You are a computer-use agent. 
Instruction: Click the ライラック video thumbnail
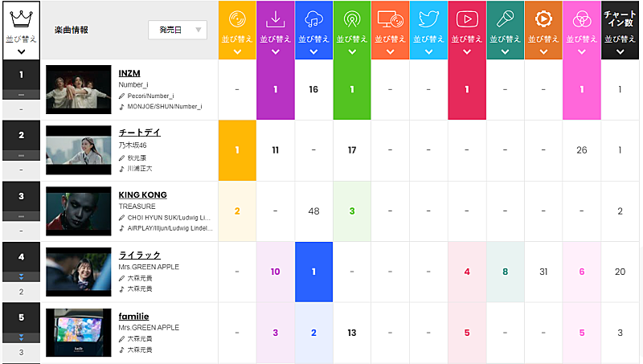pos(79,272)
